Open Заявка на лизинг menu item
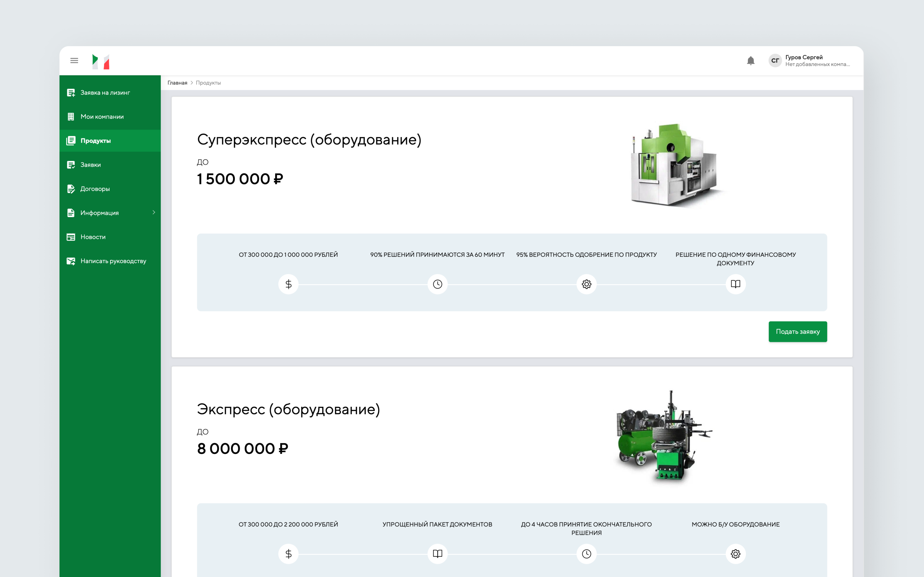This screenshot has width=924, height=577. point(105,93)
